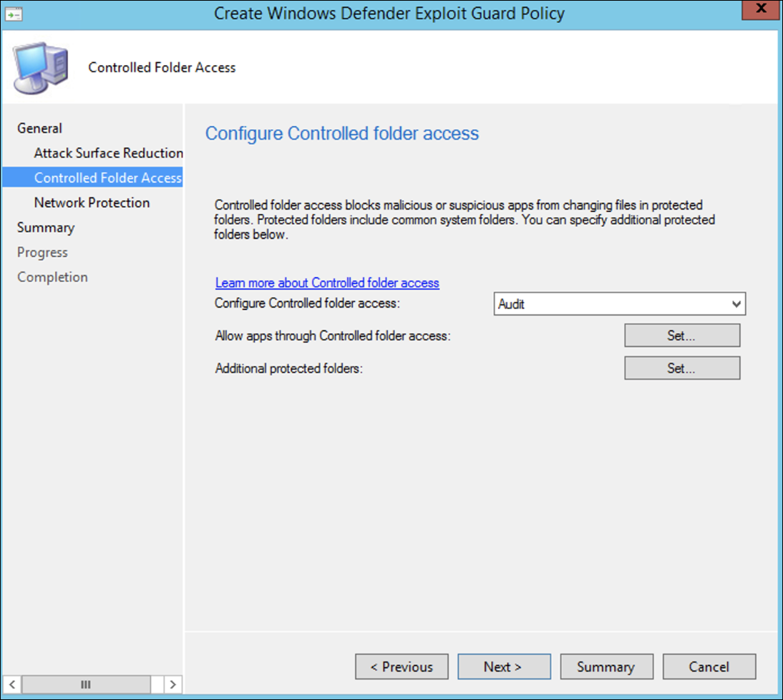783x700 pixels.
Task: Go to the General wizard step
Action: 39,128
